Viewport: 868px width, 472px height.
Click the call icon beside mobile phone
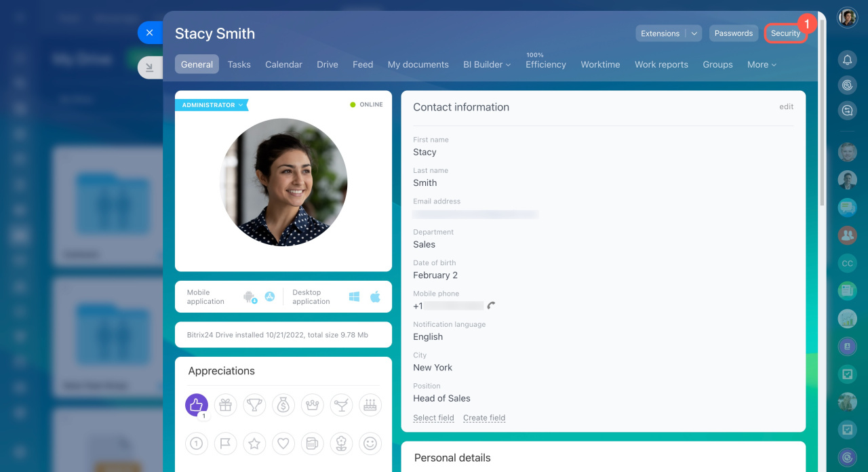coord(492,306)
